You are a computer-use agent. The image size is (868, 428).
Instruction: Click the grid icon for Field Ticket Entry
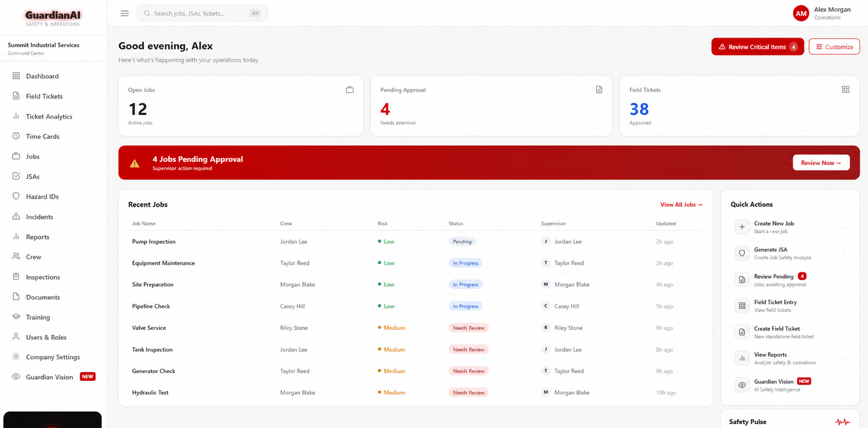click(x=742, y=306)
